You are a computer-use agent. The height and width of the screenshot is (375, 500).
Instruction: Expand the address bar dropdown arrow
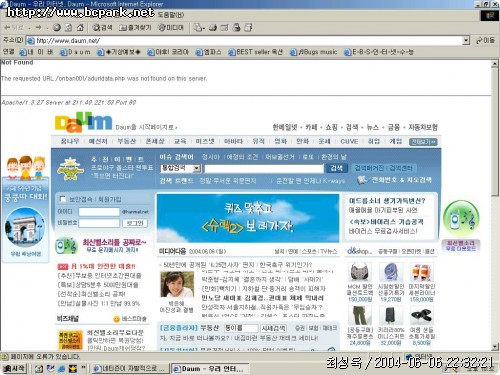[x=466, y=41]
